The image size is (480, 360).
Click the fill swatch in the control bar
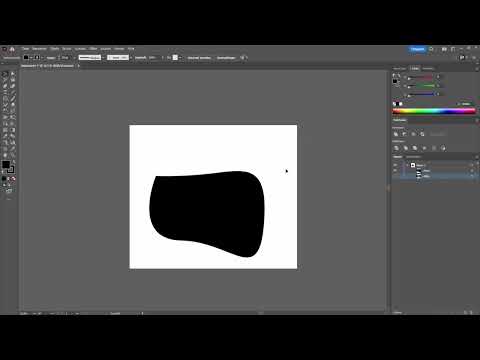tap(26, 58)
